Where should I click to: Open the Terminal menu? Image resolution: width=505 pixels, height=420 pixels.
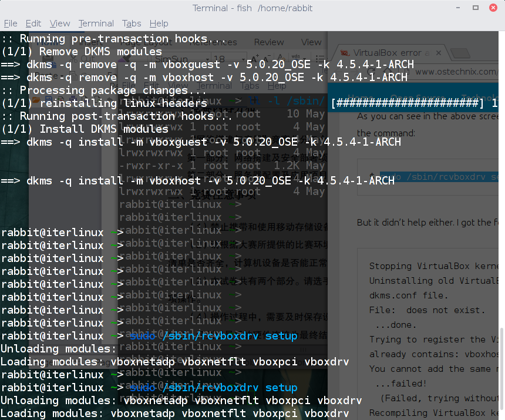96,23
